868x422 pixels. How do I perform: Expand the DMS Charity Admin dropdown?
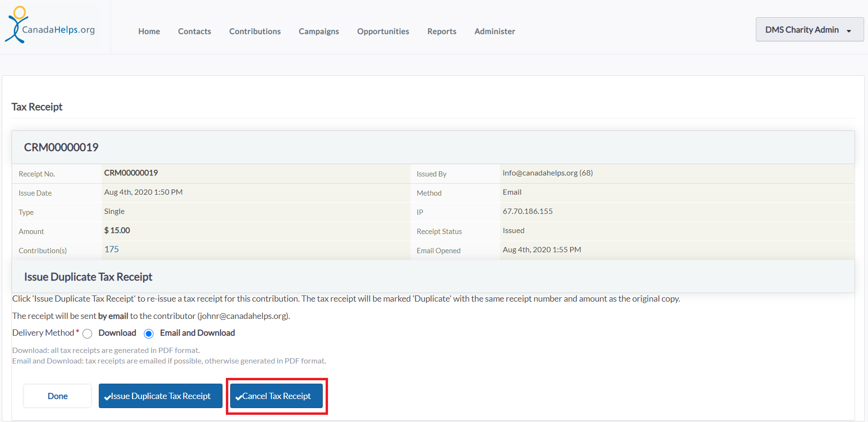point(809,30)
